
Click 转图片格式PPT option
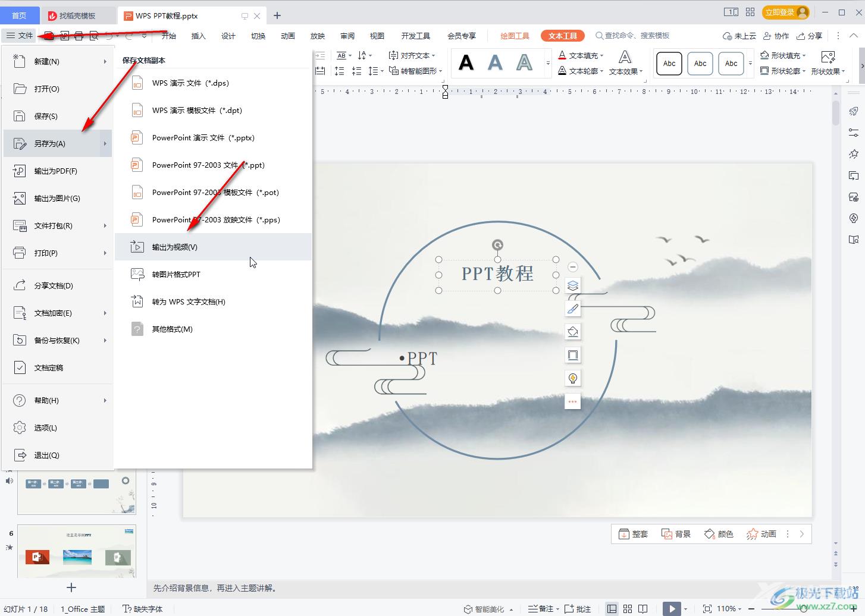pyautogui.click(x=213, y=275)
